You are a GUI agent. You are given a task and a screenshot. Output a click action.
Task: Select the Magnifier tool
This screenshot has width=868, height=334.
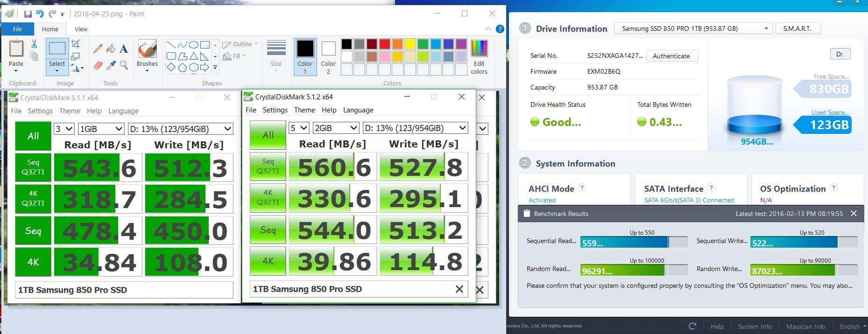coord(124,65)
